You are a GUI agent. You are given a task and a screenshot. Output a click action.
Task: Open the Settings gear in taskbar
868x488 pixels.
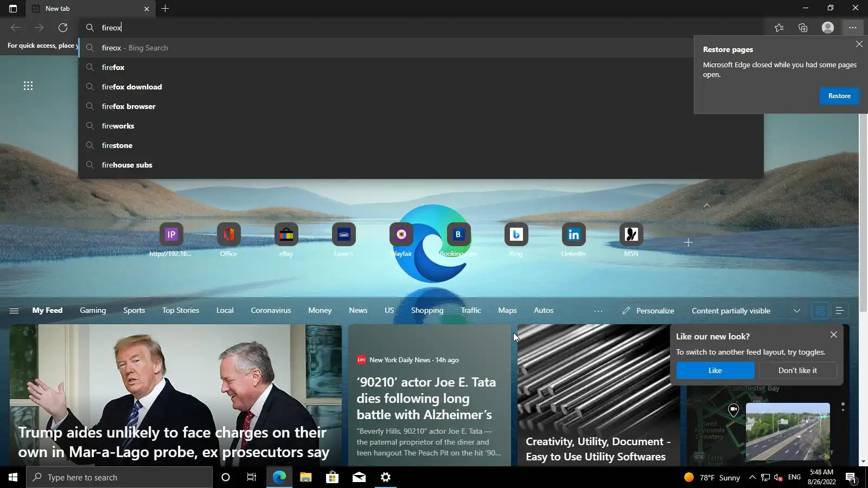(x=385, y=477)
